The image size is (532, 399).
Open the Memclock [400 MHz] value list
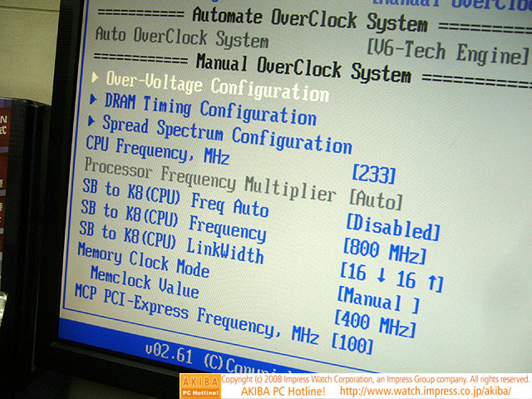click(x=374, y=323)
